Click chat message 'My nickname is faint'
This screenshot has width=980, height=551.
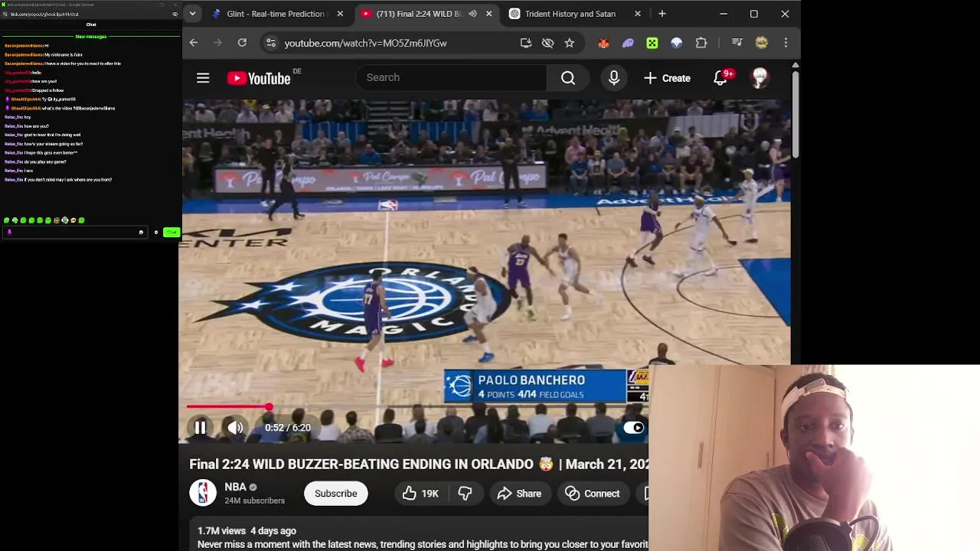(63, 55)
